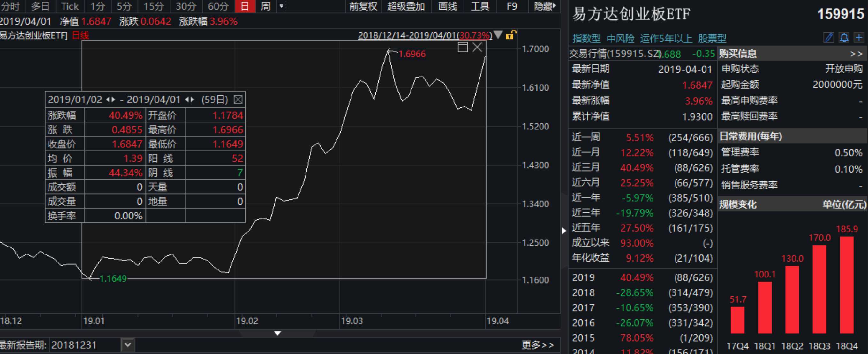This screenshot has width=868, height=354.
Task: Set an alert with the bell icon
Action: [x=844, y=38]
